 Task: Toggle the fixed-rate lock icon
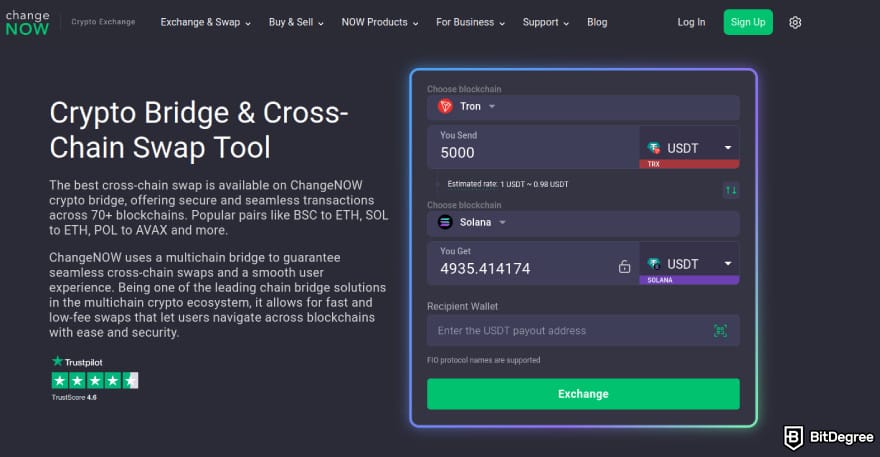point(624,267)
